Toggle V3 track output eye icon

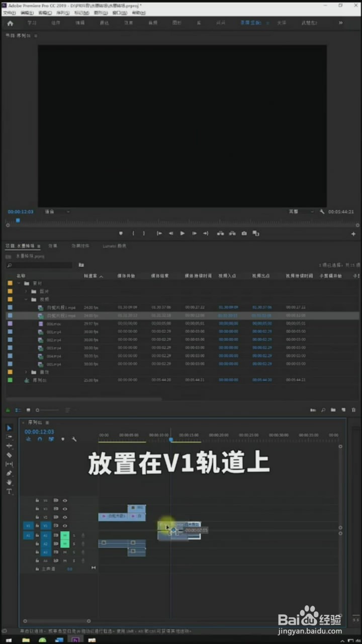tap(65, 509)
